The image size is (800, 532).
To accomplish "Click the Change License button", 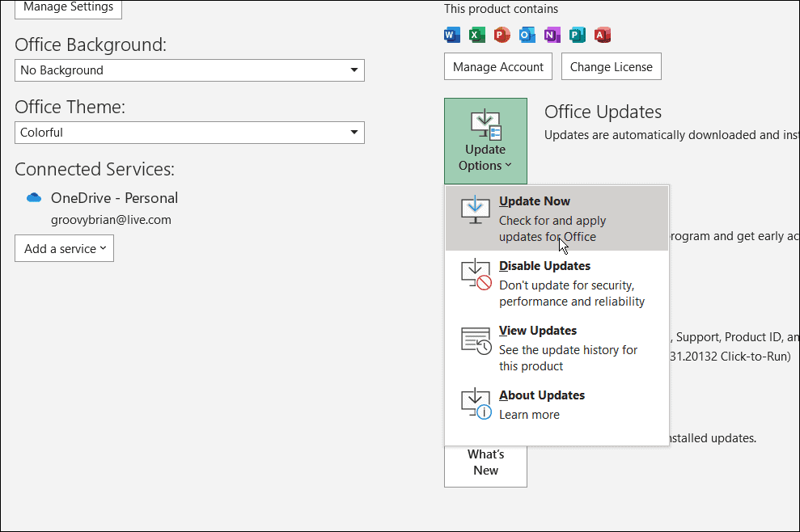I will point(612,67).
